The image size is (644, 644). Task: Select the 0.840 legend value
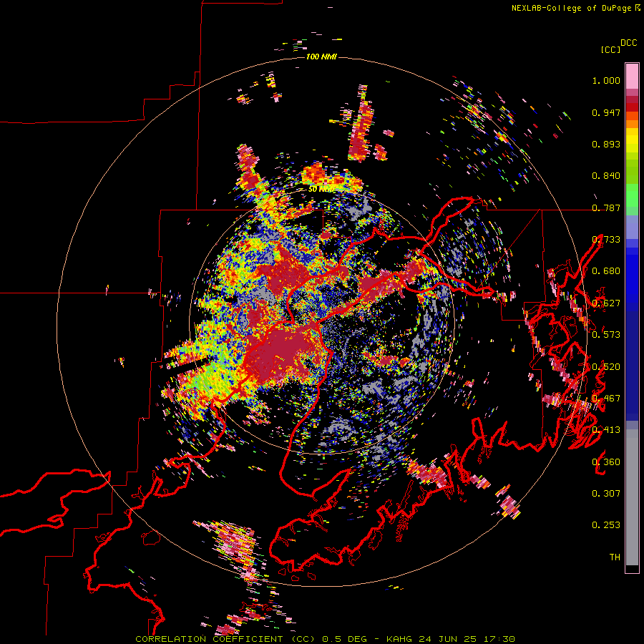606,176
